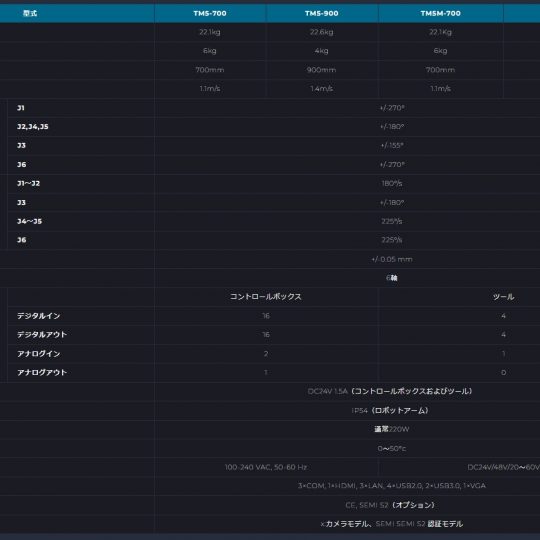Select the J4~J5 row label

(30, 221)
